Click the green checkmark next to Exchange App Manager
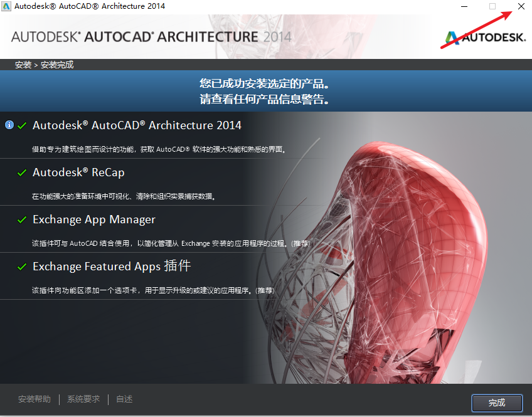Viewport: 532px width, 417px height. (23, 220)
